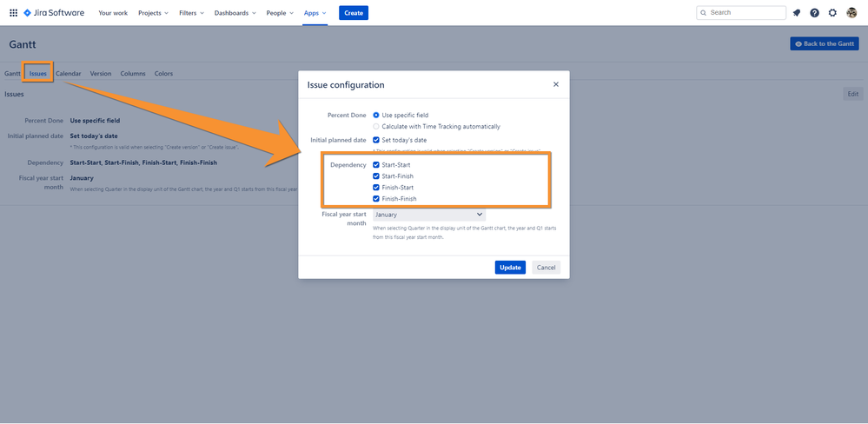Image resolution: width=868 pixels, height=424 pixels.
Task: Switch to the Gantt tab
Action: (x=12, y=74)
